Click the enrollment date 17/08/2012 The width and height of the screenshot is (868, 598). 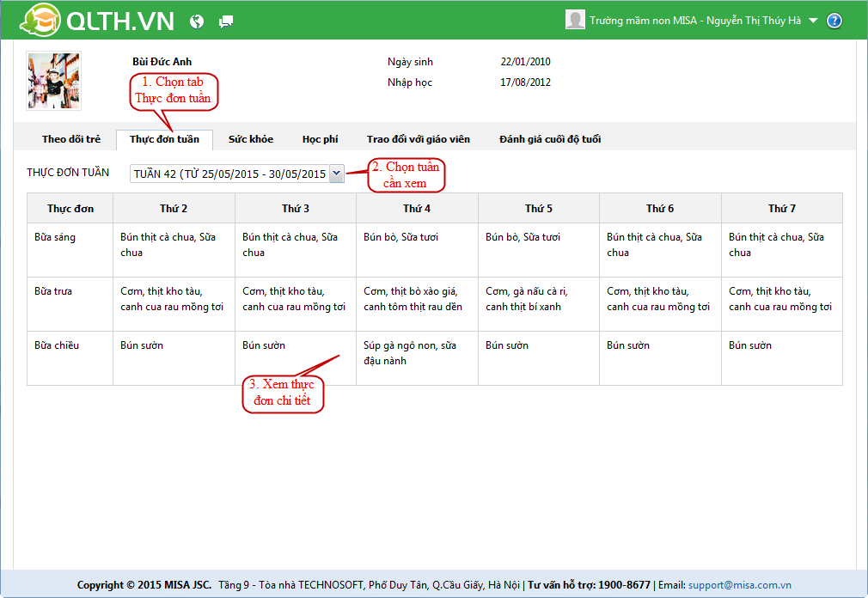pyautogui.click(x=525, y=82)
